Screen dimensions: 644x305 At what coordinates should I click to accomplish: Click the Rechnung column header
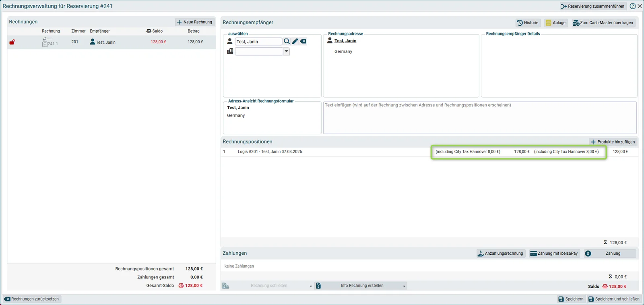(51, 31)
